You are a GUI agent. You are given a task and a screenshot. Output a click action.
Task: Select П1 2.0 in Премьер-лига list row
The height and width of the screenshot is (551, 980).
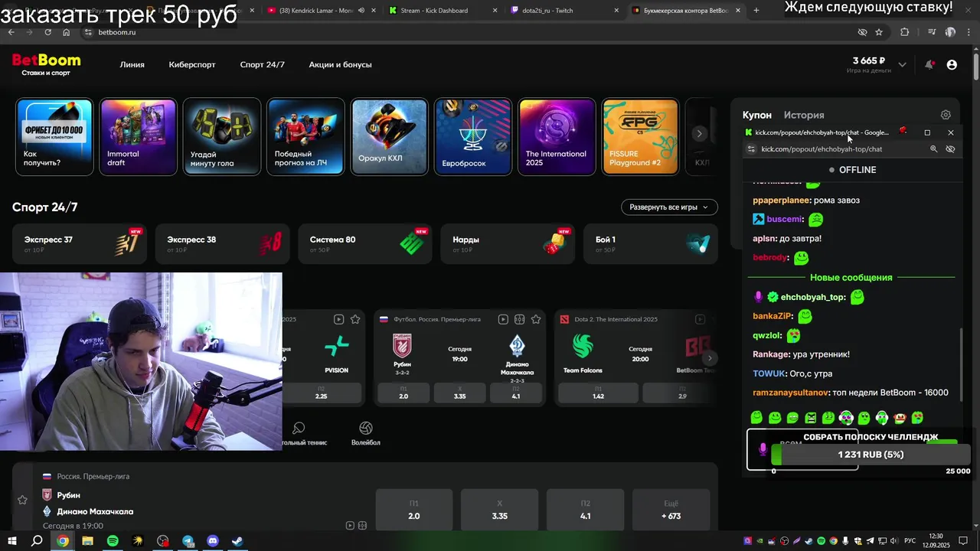tap(414, 510)
